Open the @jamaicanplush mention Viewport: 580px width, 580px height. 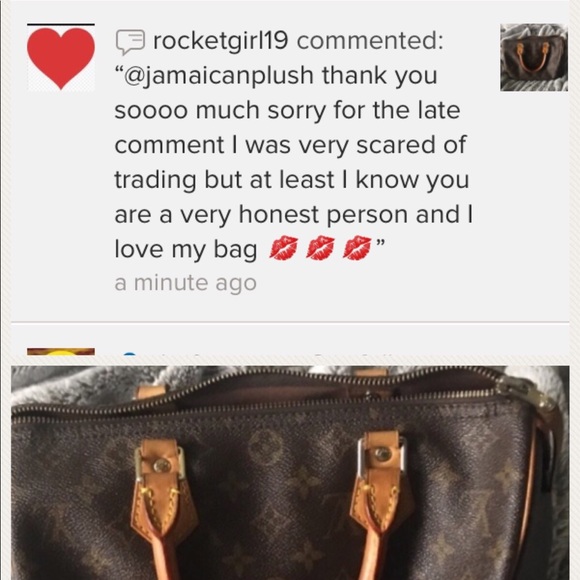214,76
